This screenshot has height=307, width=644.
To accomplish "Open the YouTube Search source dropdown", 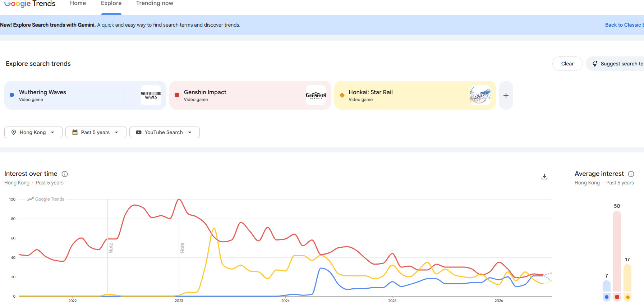I will (164, 132).
